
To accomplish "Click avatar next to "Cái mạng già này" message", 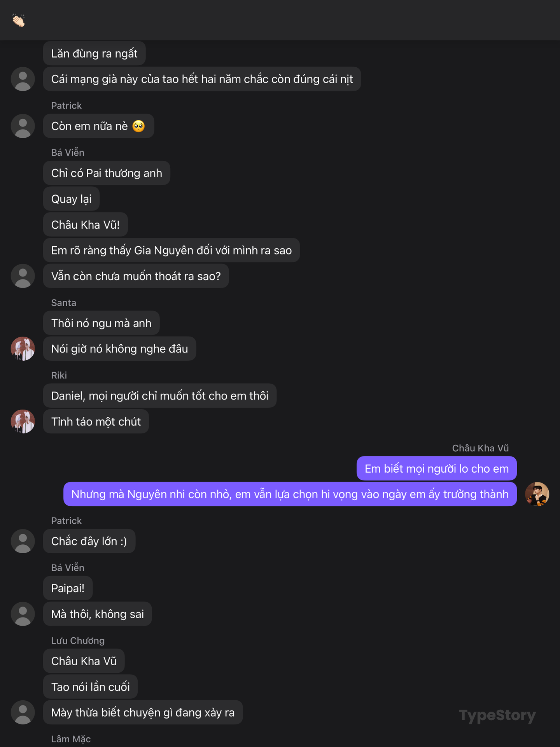I will 23,79.
